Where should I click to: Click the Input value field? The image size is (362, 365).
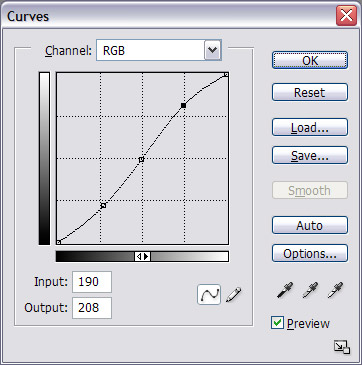click(92, 282)
